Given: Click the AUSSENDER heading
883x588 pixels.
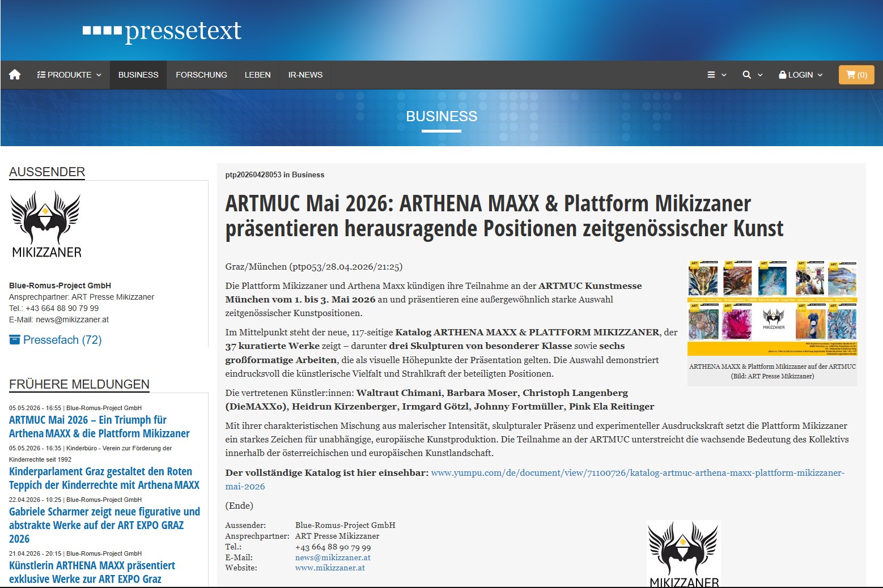Looking at the screenshot, I should click(x=47, y=172).
